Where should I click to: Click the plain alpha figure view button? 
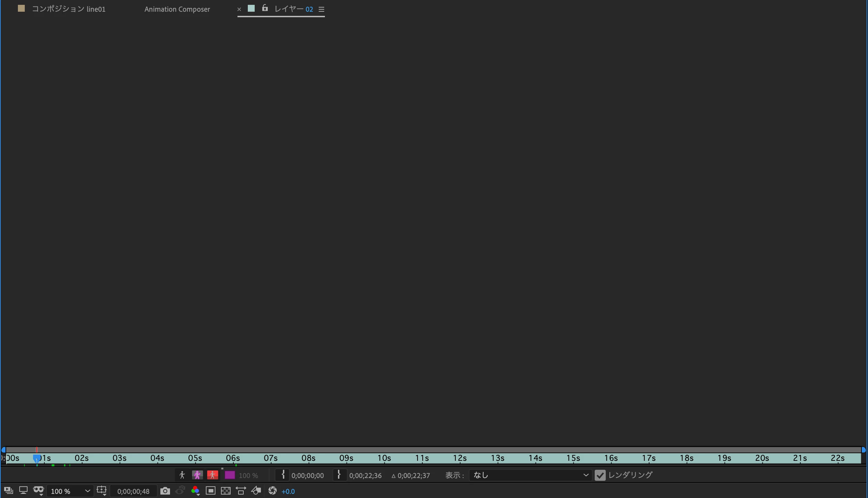tap(182, 475)
